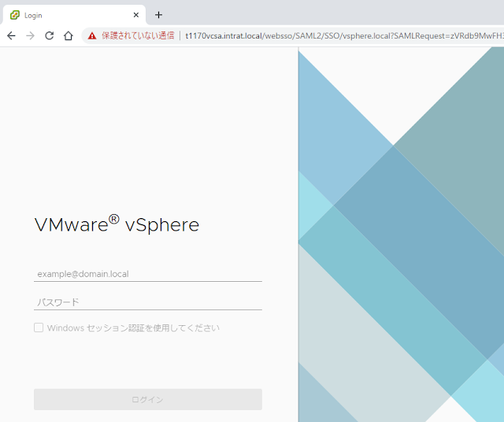Click the Windows セッション認証を使用してください label
This screenshot has height=422, width=504.
point(133,328)
